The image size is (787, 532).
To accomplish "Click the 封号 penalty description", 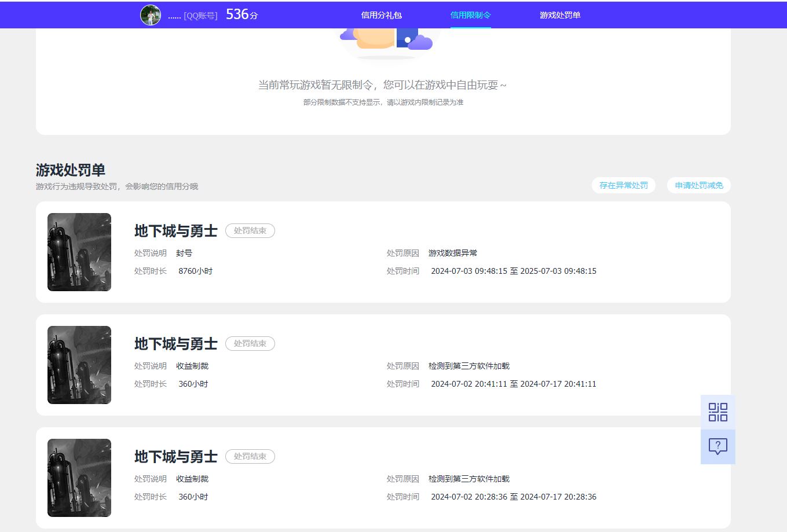I will 184,253.
